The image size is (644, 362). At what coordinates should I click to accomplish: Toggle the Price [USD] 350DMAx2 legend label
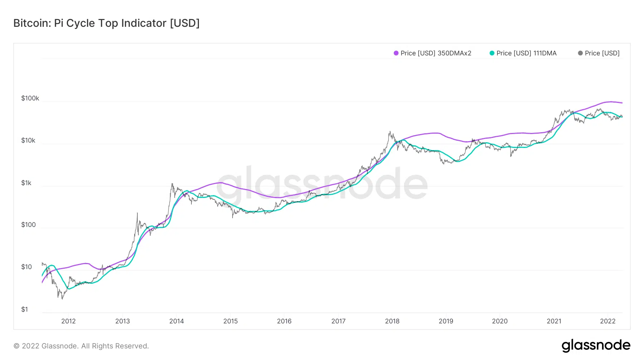click(436, 53)
